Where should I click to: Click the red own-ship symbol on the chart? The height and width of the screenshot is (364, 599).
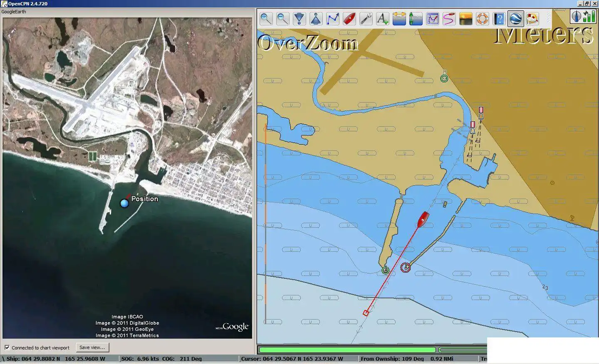point(423,219)
